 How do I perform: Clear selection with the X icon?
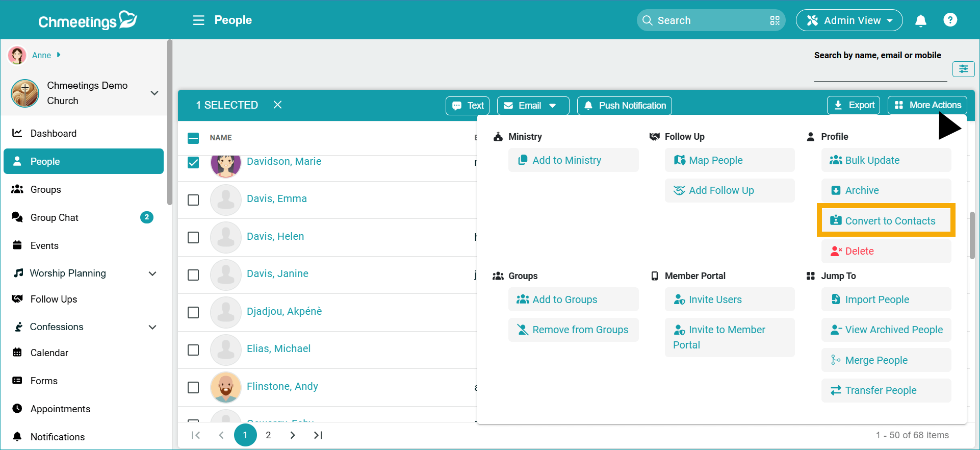pos(277,105)
